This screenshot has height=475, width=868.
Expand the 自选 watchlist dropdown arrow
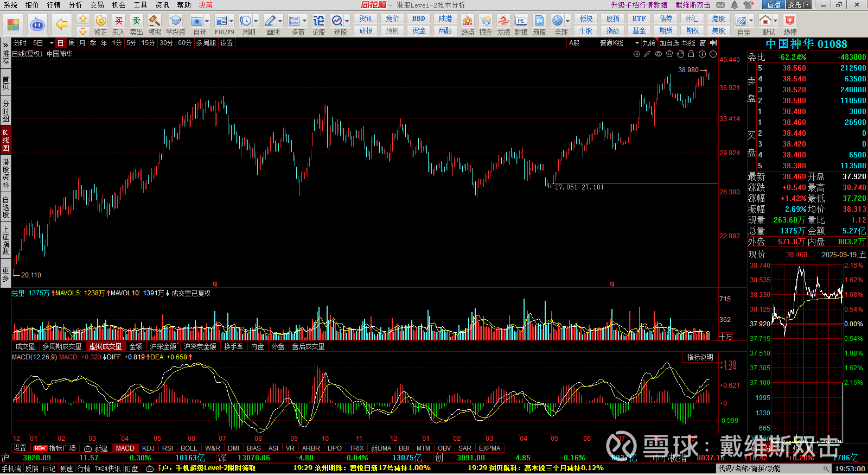coord(207,21)
